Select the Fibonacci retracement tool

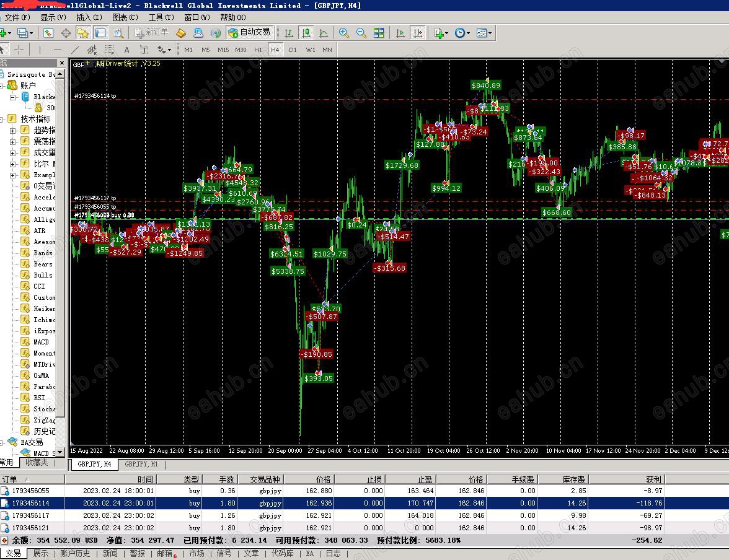(109, 50)
